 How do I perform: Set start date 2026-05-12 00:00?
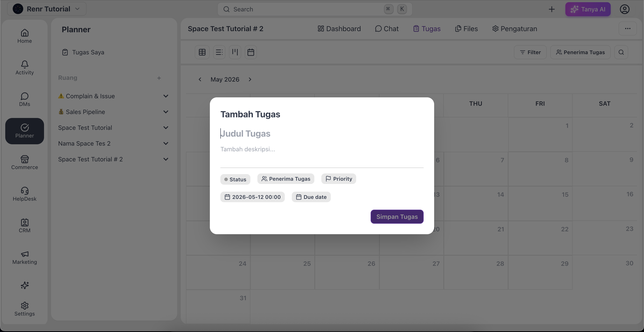click(x=252, y=197)
